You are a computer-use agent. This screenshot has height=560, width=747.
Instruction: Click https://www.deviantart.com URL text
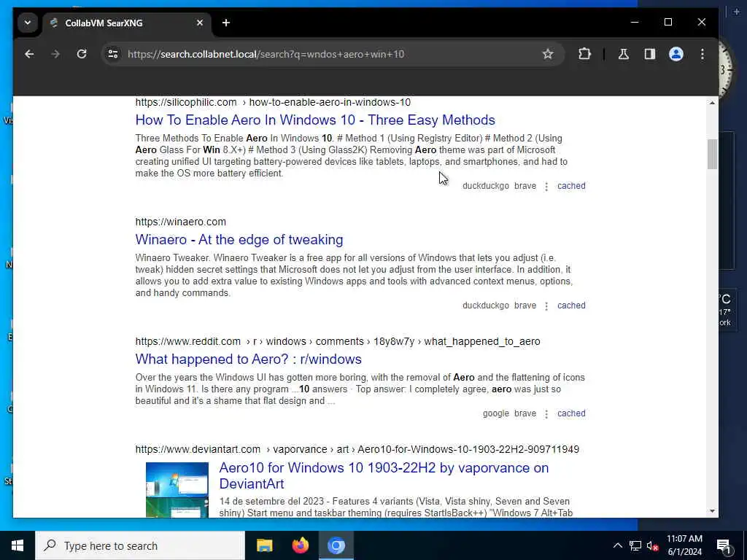tap(198, 449)
